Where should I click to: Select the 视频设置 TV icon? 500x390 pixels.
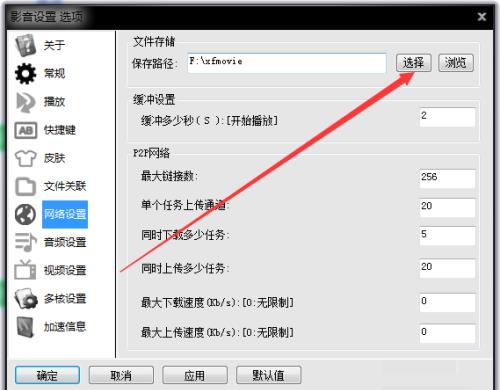click(x=25, y=270)
